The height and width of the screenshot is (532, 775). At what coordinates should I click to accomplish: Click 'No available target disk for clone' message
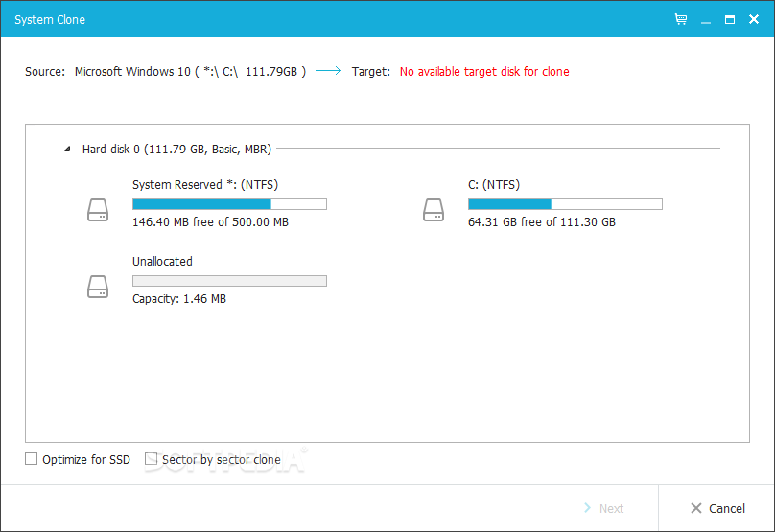coord(484,72)
